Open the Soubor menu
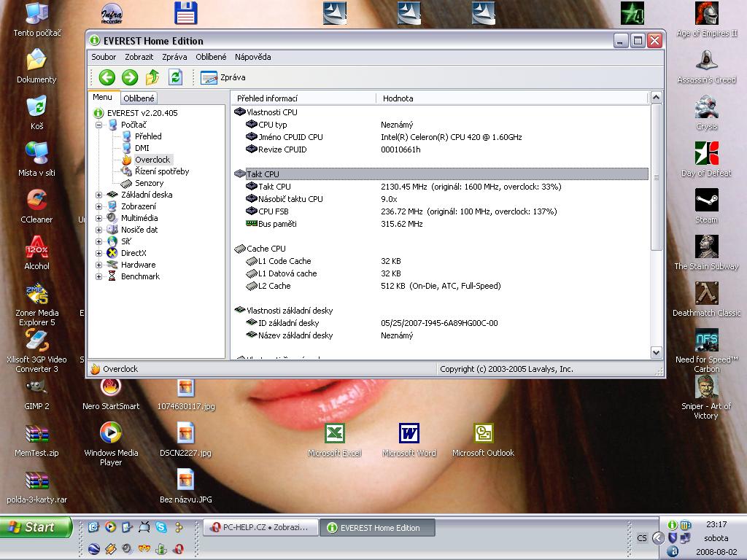The width and height of the screenshot is (747, 560). tap(104, 57)
